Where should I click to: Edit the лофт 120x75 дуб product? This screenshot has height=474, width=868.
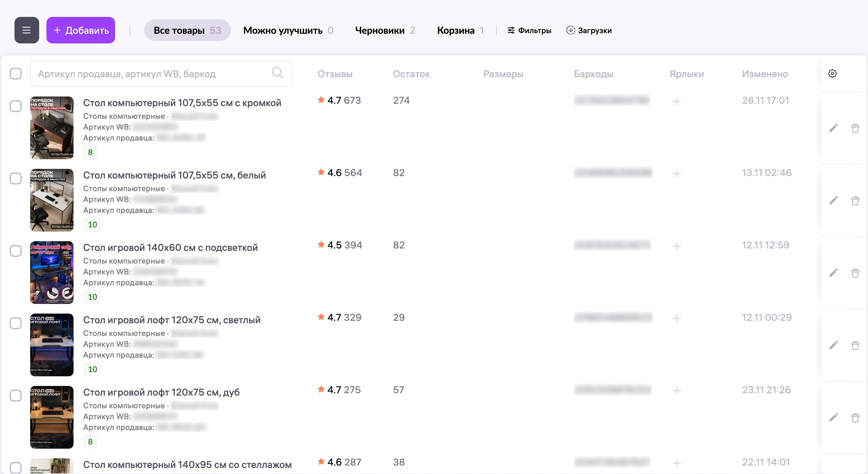(833, 418)
